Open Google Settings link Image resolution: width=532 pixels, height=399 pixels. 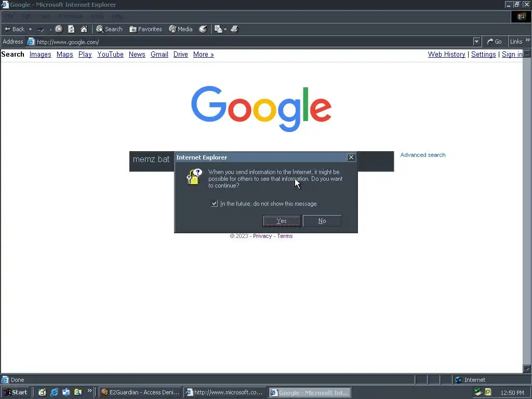tap(484, 54)
